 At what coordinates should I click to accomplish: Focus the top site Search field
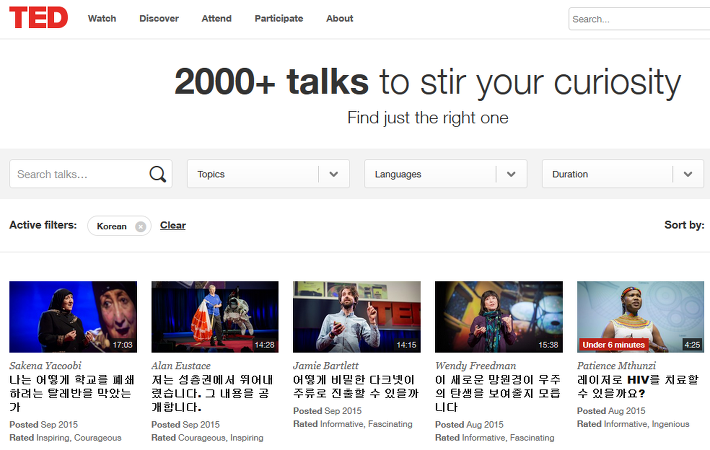point(639,19)
